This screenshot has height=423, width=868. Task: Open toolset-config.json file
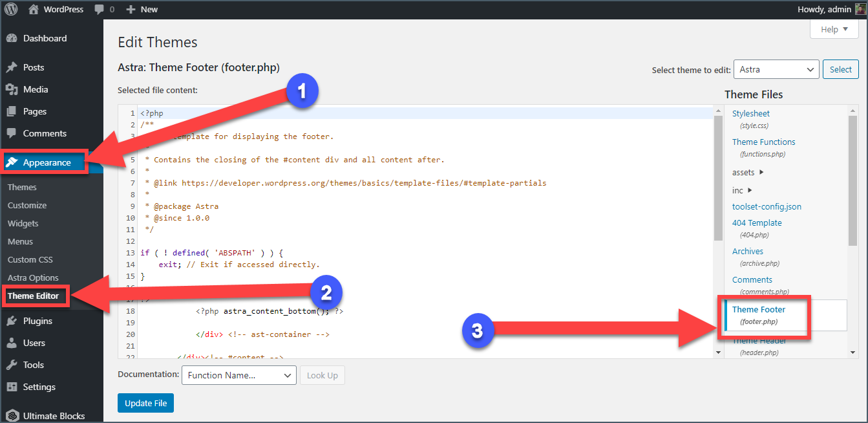click(x=767, y=206)
